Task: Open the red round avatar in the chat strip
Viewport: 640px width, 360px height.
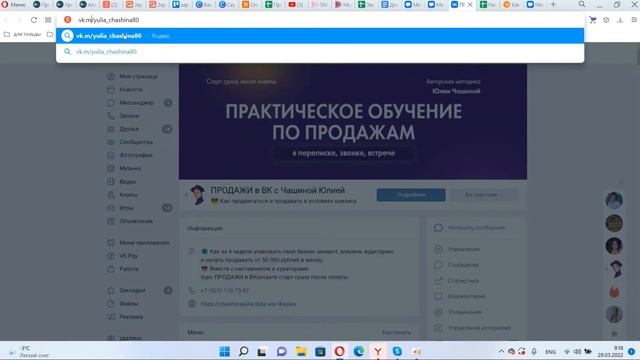Action: tap(614, 292)
